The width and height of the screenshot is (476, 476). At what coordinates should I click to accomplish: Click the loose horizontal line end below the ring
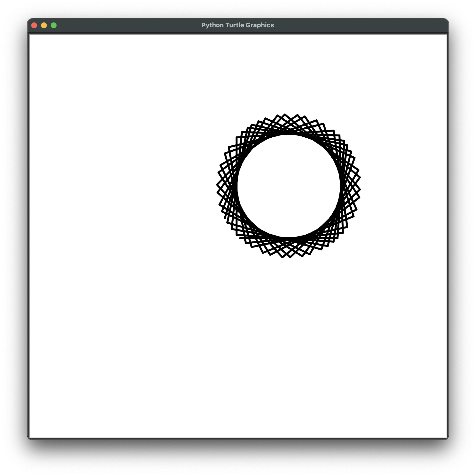pyautogui.click(x=240, y=238)
